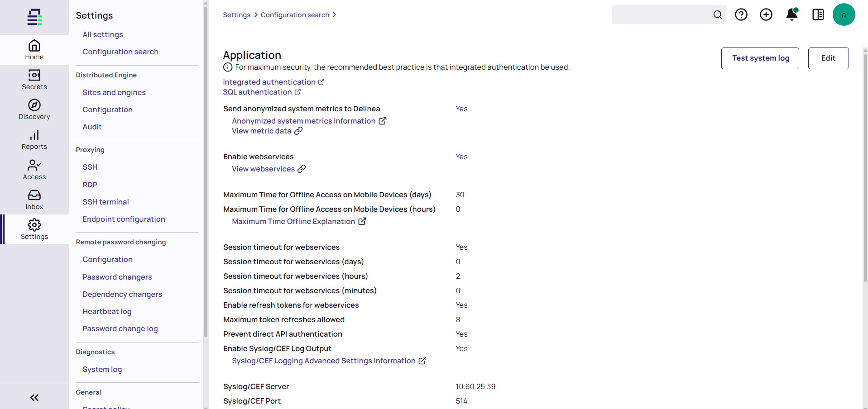Select SSH terminal in Proxying menu
Screen dimensions: 868x409
106,202
